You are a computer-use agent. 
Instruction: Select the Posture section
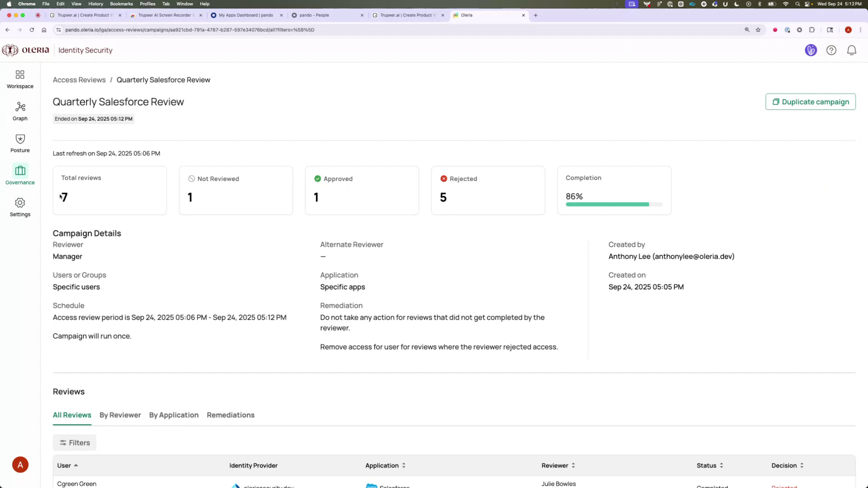click(20, 143)
